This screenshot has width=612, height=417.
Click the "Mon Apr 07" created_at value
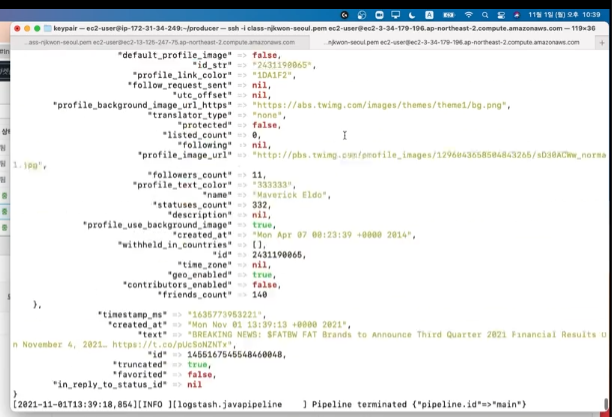332,235
